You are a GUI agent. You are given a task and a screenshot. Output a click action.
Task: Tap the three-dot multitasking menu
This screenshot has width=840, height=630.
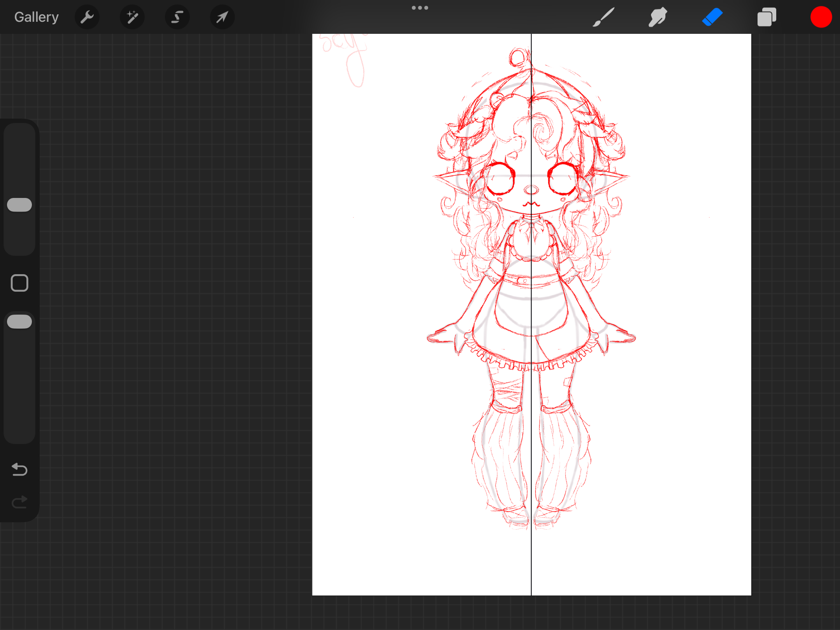(x=420, y=8)
